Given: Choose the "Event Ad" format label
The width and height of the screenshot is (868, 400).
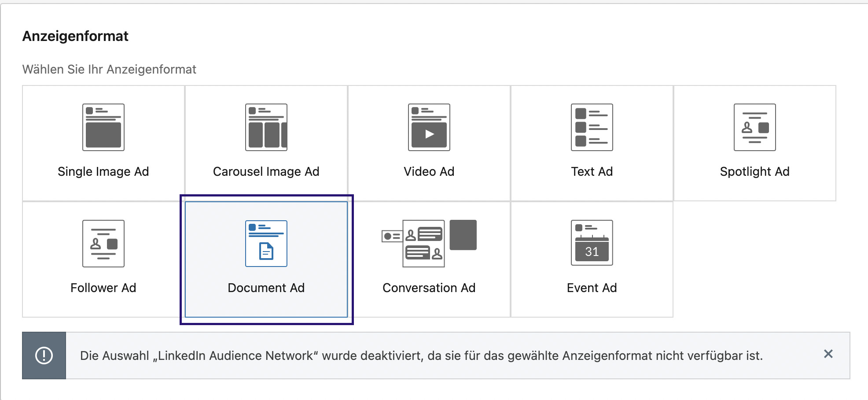Looking at the screenshot, I should (x=592, y=288).
